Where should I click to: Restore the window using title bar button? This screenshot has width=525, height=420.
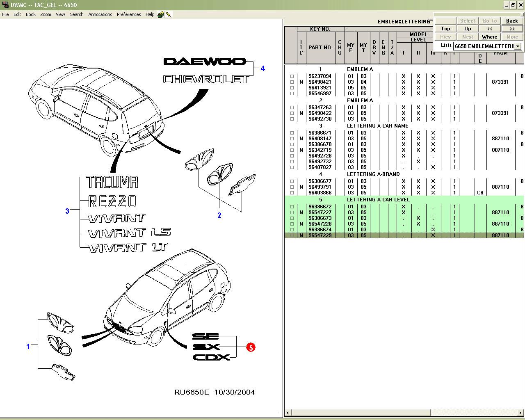(x=513, y=5)
